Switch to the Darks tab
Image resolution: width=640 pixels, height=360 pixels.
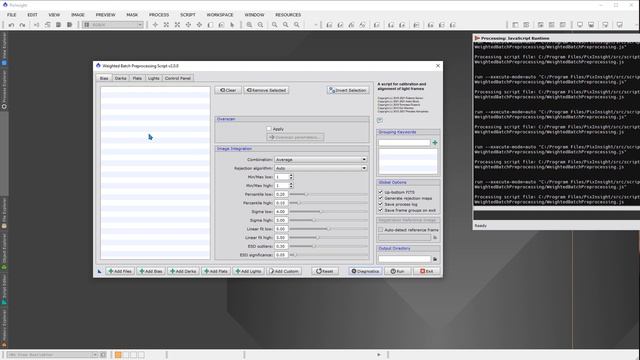(x=120, y=78)
